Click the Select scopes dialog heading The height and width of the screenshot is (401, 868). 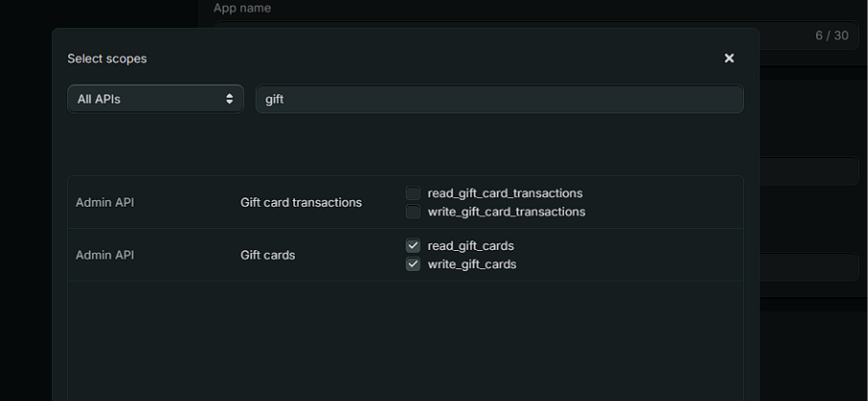coord(107,59)
